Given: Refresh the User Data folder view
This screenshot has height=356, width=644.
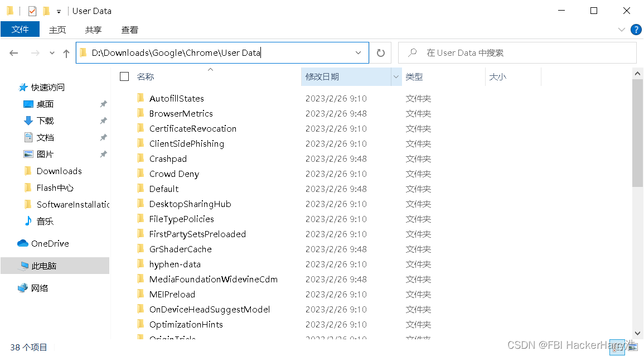Looking at the screenshot, I should (381, 53).
